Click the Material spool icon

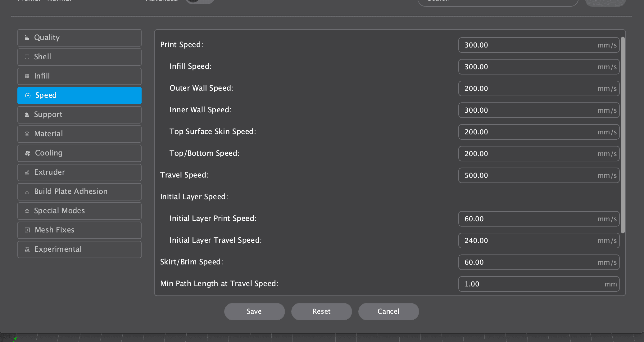point(27,134)
